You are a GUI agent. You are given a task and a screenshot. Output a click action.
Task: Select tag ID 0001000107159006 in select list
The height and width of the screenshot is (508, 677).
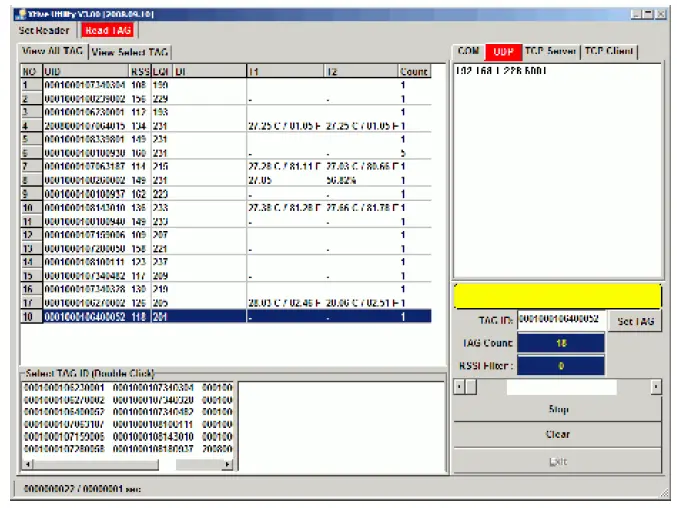64,436
